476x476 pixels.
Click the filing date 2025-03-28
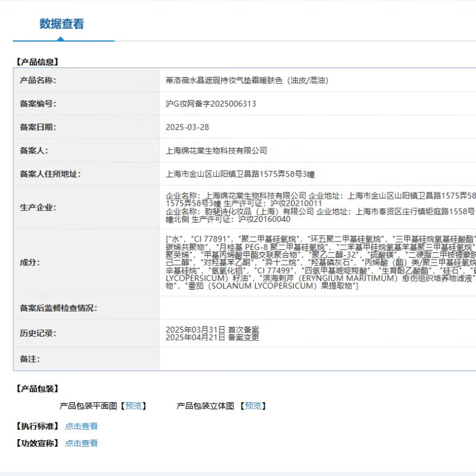pos(187,127)
